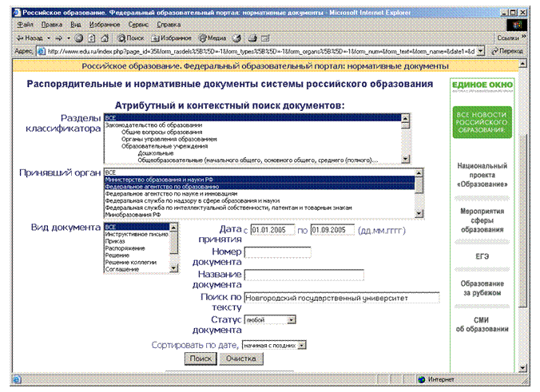Click the end date field 01.09.2005

[x=332, y=230]
